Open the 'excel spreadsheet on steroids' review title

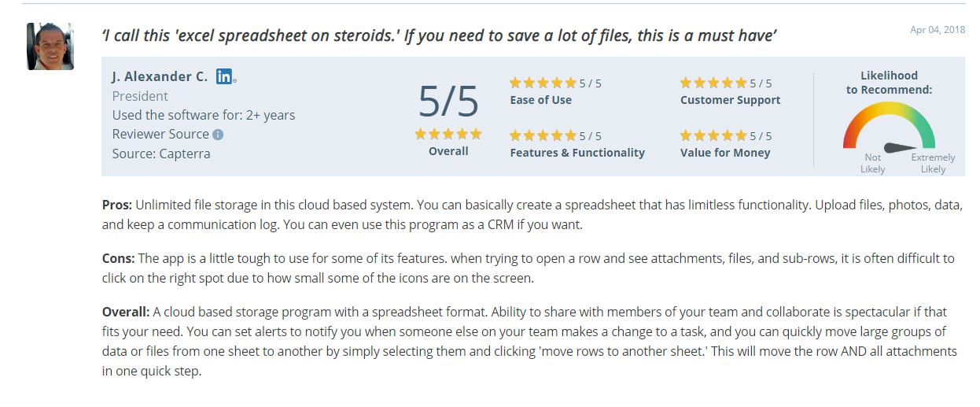click(440, 36)
